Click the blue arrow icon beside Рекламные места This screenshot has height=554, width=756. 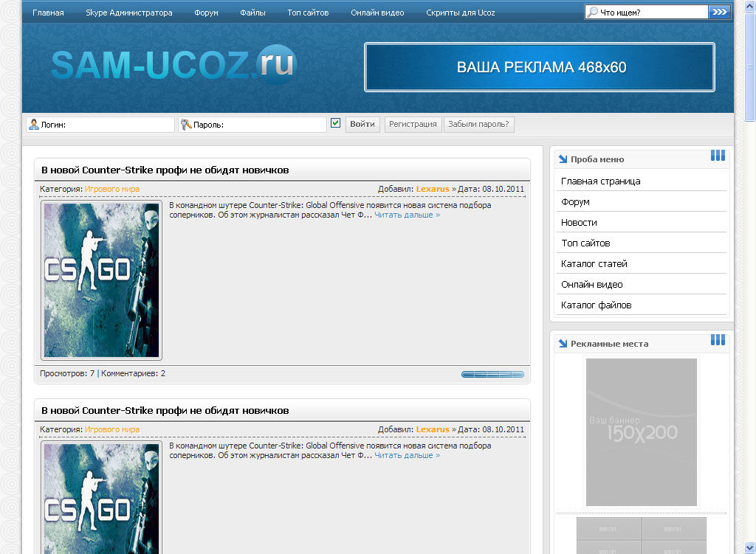tap(563, 343)
